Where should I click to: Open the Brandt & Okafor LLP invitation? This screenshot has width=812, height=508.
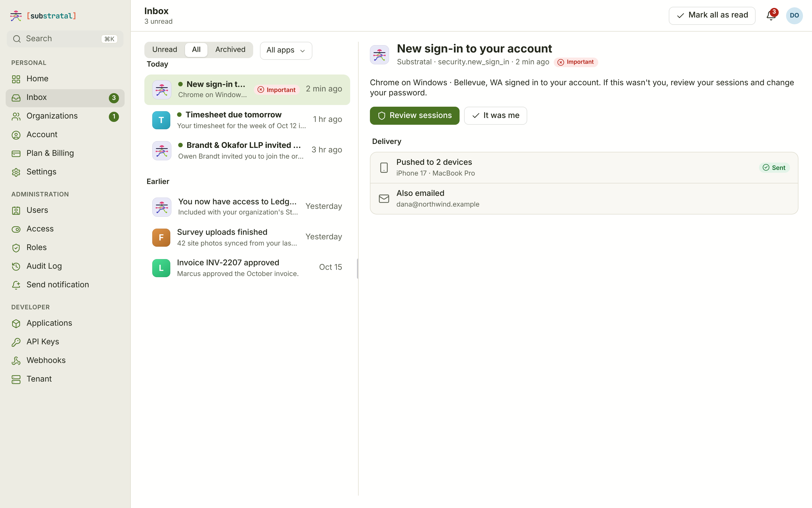(247, 150)
